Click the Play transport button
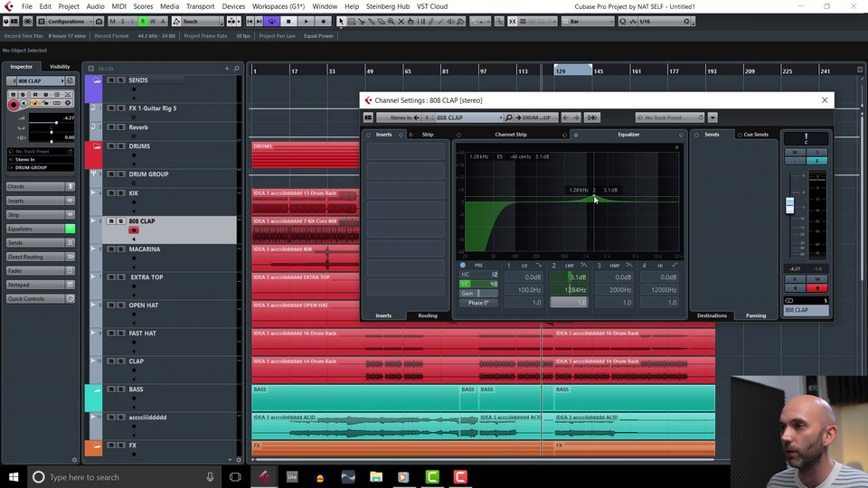Image resolution: width=868 pixels, height=488 pixels. (x=307, y=22)
